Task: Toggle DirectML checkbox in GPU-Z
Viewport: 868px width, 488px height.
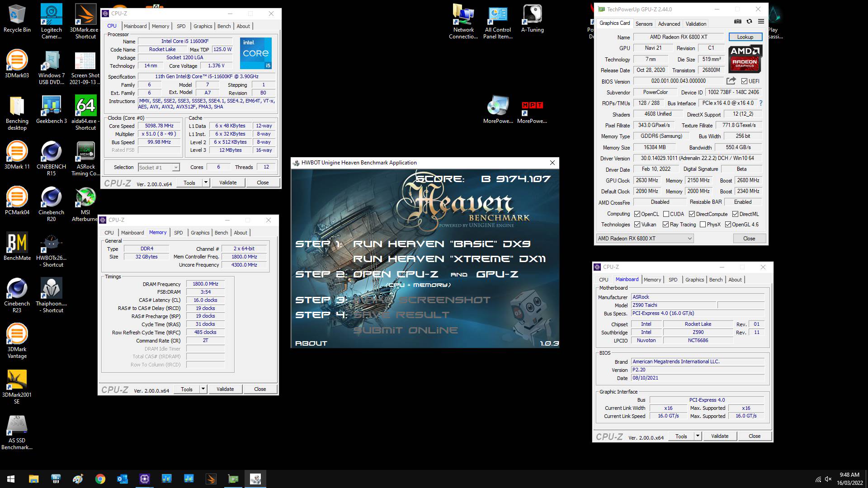Action: pos(735,214)
